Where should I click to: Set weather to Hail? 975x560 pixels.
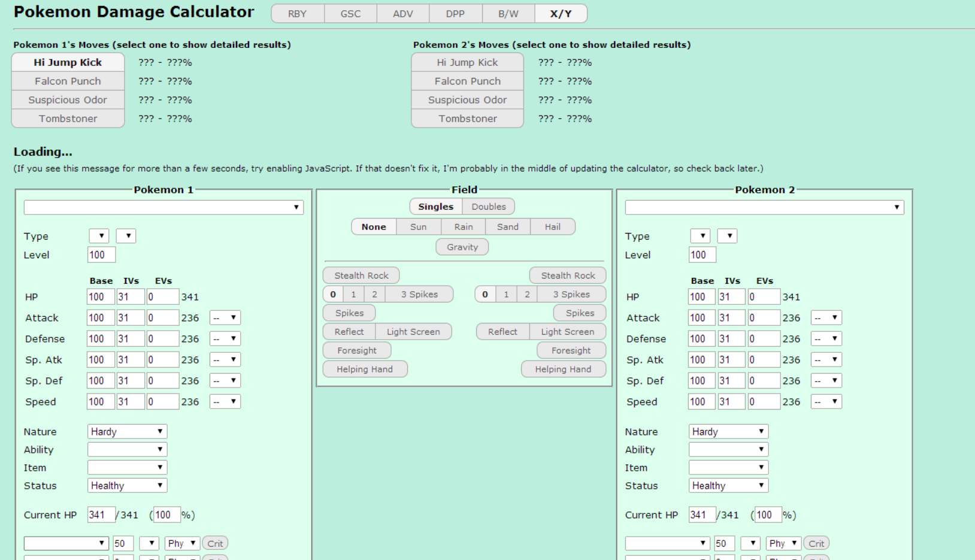553,227
